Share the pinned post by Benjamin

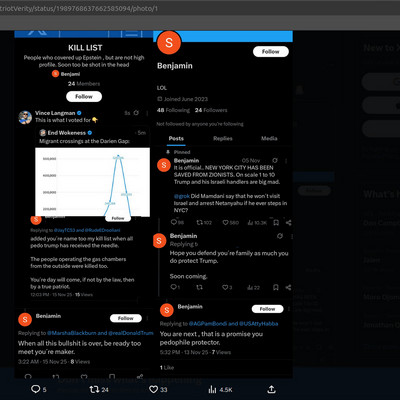point(288,222)
